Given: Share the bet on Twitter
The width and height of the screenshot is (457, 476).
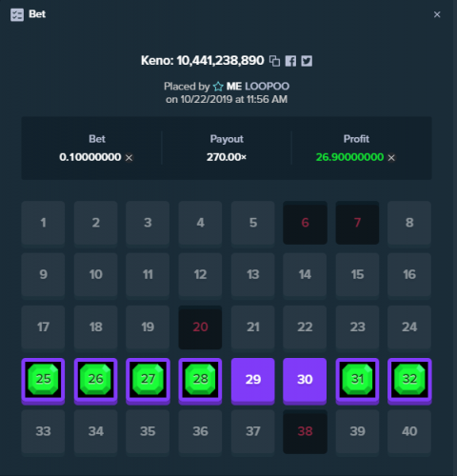Looking at the screenshot, I should coord(307,61).
